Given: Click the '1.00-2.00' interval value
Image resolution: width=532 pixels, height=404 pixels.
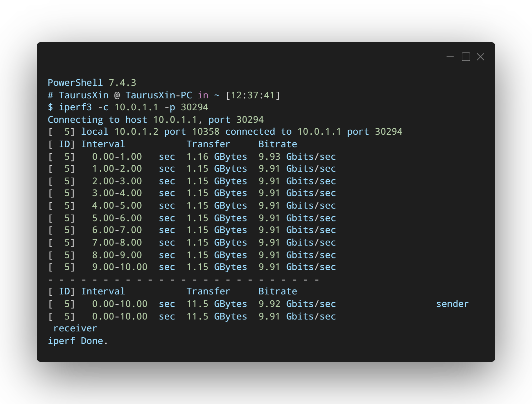Looking at the screenshot, I should (117, 169).
